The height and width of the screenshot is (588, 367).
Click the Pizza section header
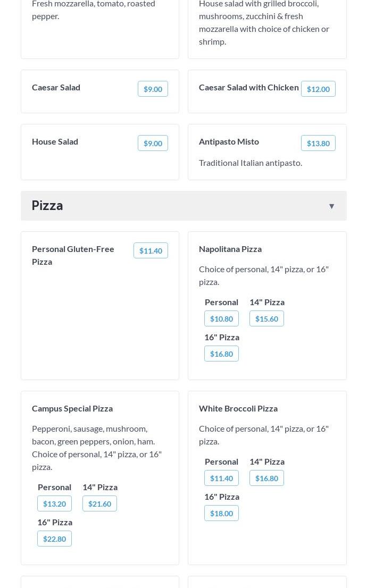click(47, 206)
